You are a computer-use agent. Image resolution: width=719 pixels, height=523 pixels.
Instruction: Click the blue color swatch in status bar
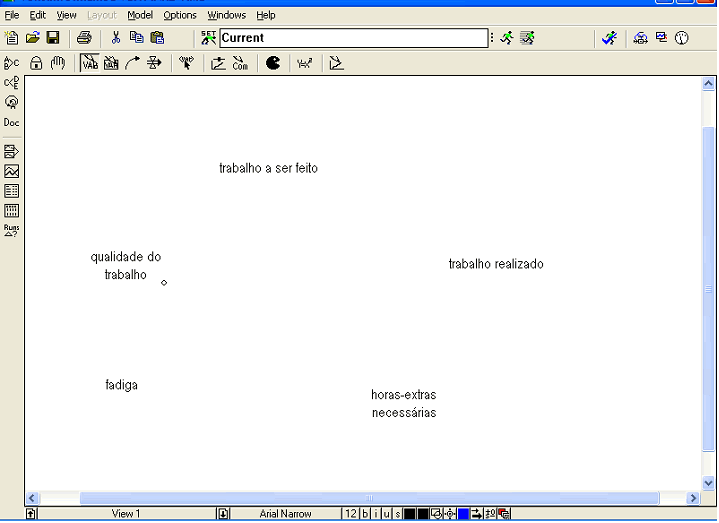pyautogui.click(x=464, y=514)
